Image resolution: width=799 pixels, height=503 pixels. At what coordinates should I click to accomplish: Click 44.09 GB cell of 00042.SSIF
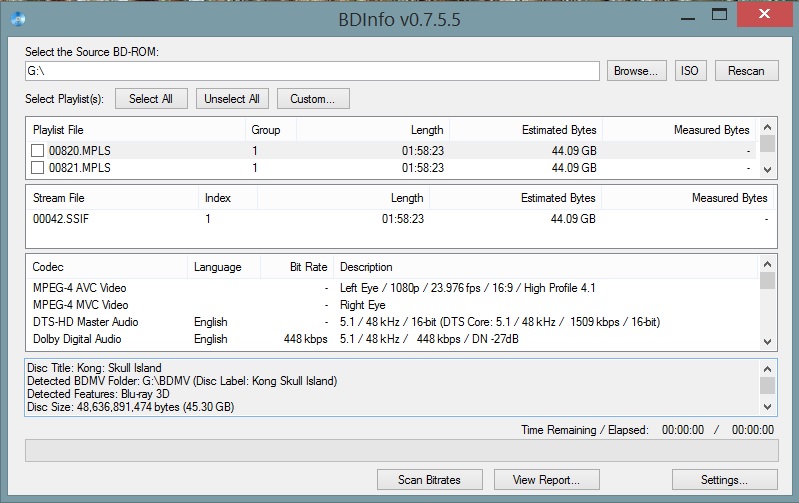(x=573, y=219)
